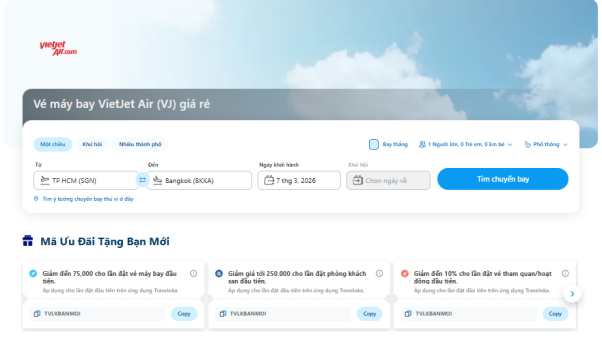Expand the passengers count dropdown
Viewport: 602px width, 364px height.
point(466,144)
